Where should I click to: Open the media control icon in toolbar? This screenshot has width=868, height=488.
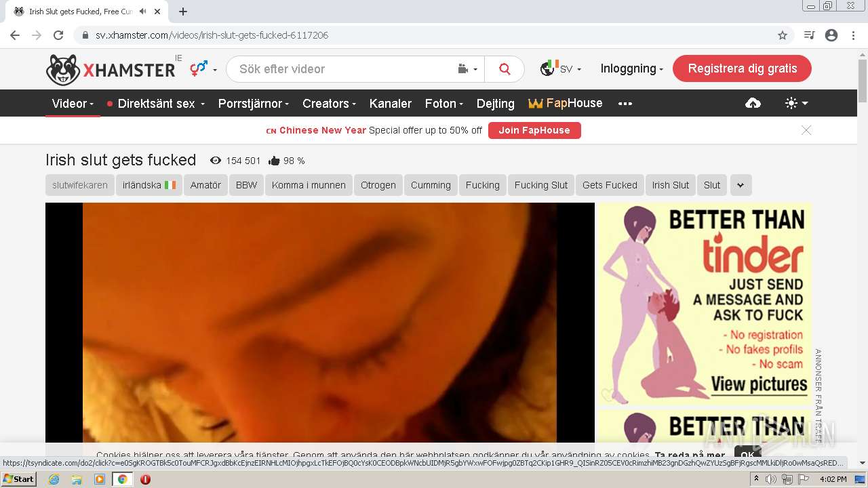tap(809, 35)
